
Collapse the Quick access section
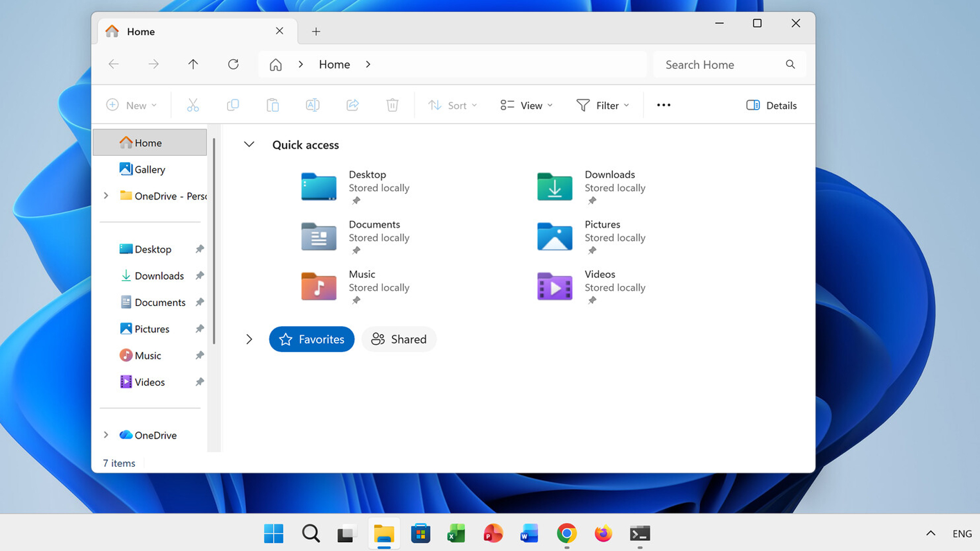pyautogui.click(x=249, y=144)
